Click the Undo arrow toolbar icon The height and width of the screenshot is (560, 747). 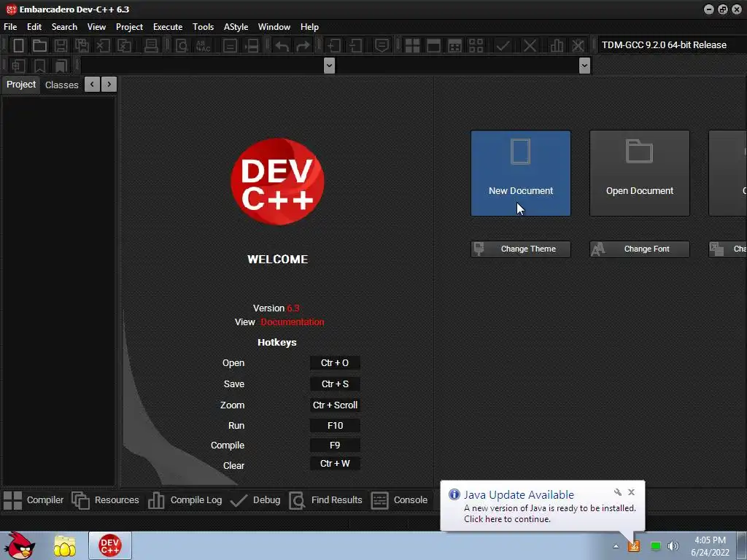[x=282, y=46]
